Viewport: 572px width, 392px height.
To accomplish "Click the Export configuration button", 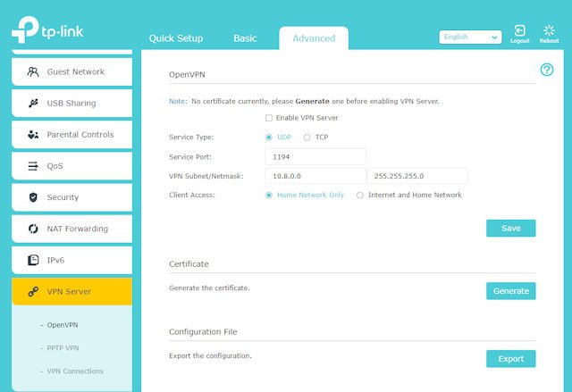I will tap(510, 359).
